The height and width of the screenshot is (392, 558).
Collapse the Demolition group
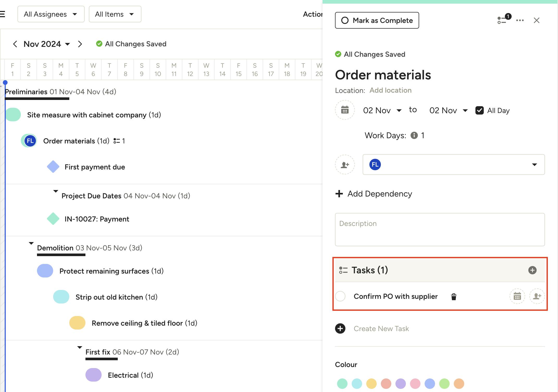[31, 243]
